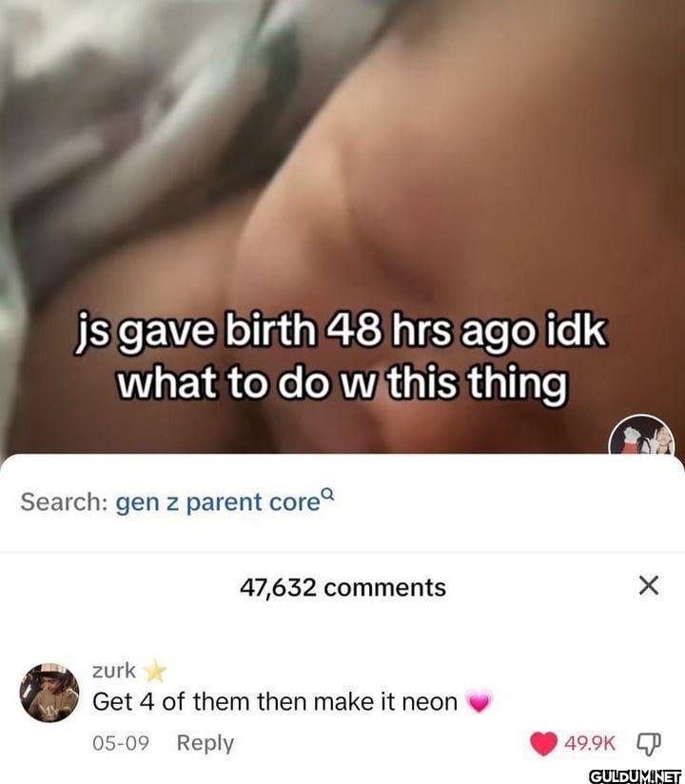Like zurk's comment with the heart
The height and width of the screenshot is (784, 685).
543,743
